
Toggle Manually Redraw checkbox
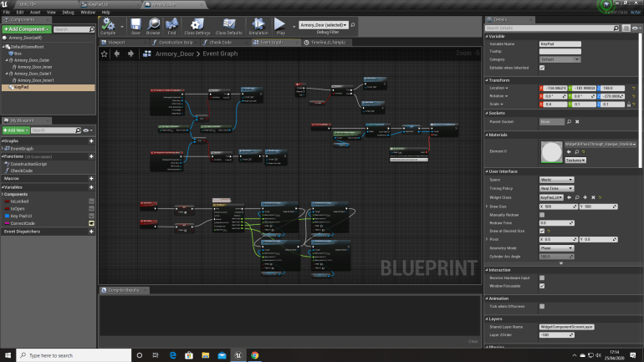tap(542, 215)
